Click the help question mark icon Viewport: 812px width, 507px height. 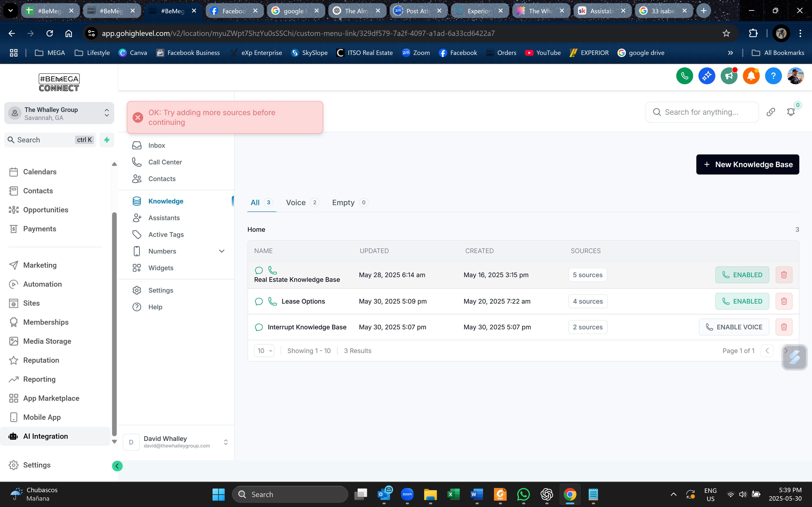click(x=773, y=76)
